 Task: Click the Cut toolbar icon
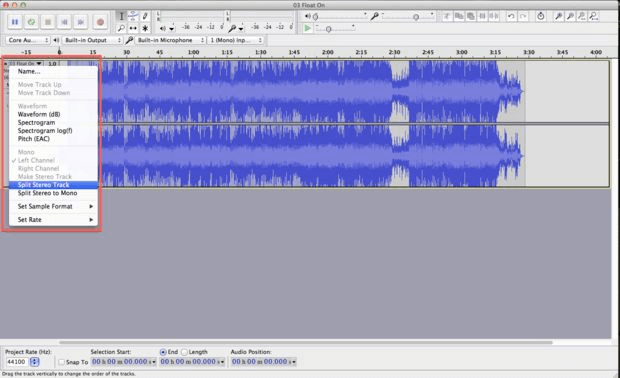coord(447,16)
